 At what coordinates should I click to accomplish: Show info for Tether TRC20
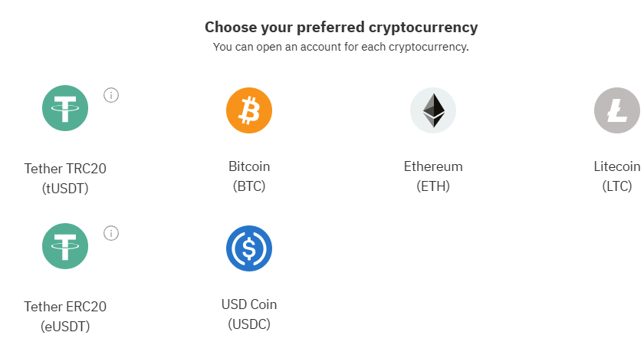pos(111,95)
